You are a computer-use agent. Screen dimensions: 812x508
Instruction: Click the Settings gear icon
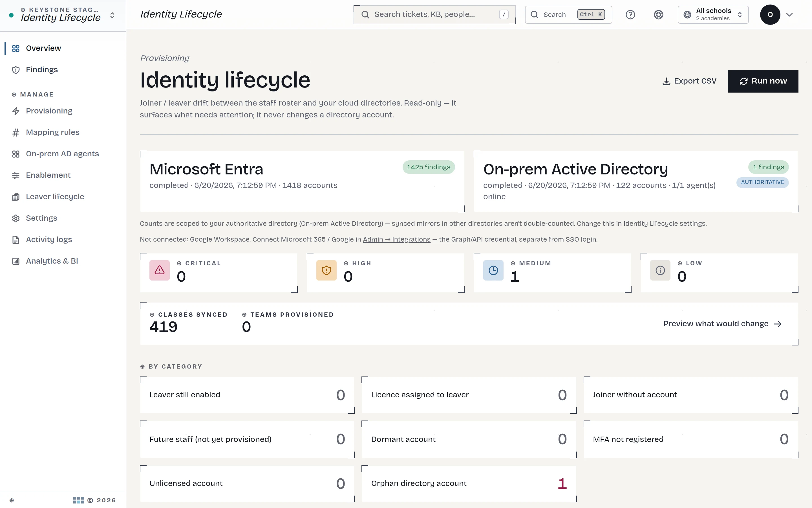16,218
